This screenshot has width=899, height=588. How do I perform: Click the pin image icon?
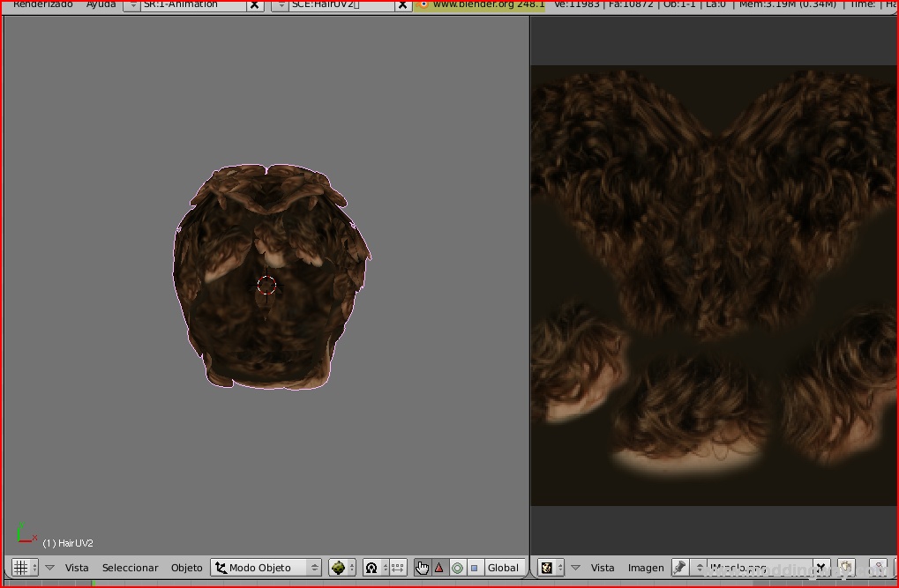coord(679,568)
